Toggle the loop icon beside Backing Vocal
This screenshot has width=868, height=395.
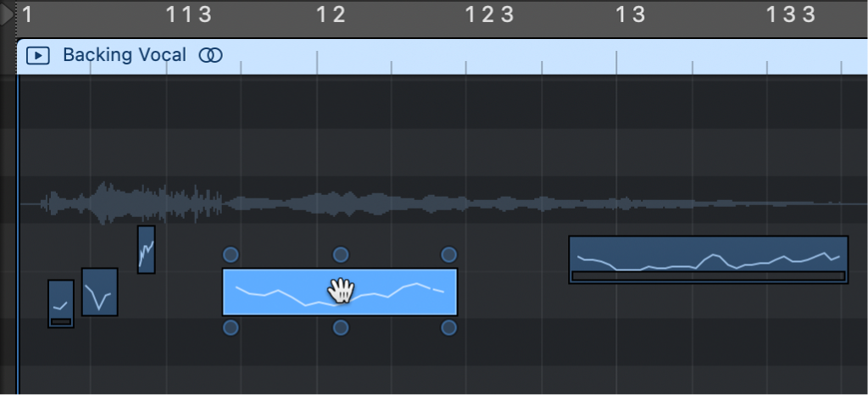click(x=210, y=56)
